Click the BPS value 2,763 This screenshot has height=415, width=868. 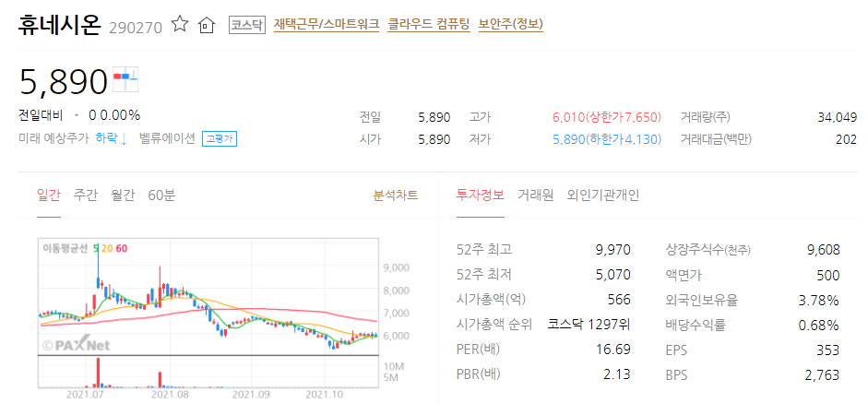(823, 374)
